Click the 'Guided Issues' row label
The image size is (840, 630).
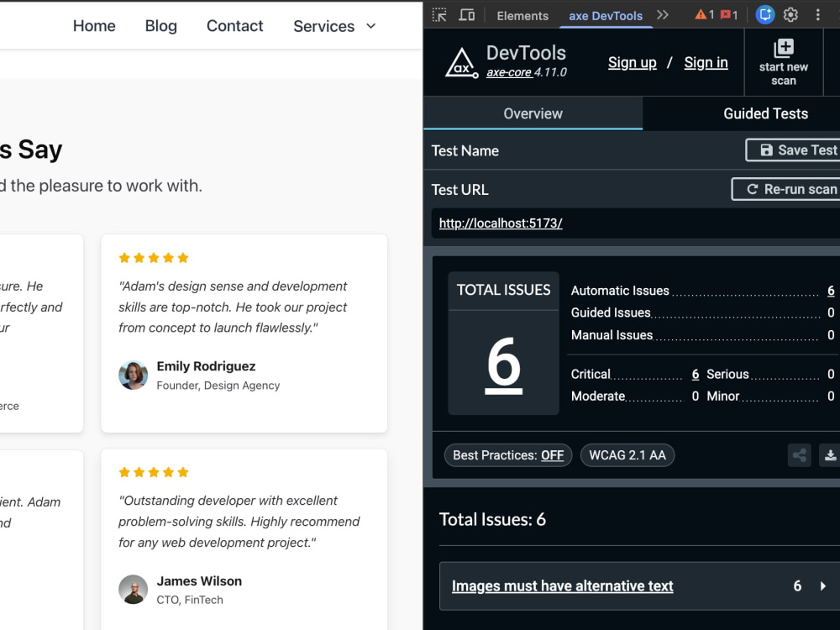coord(611,312)
